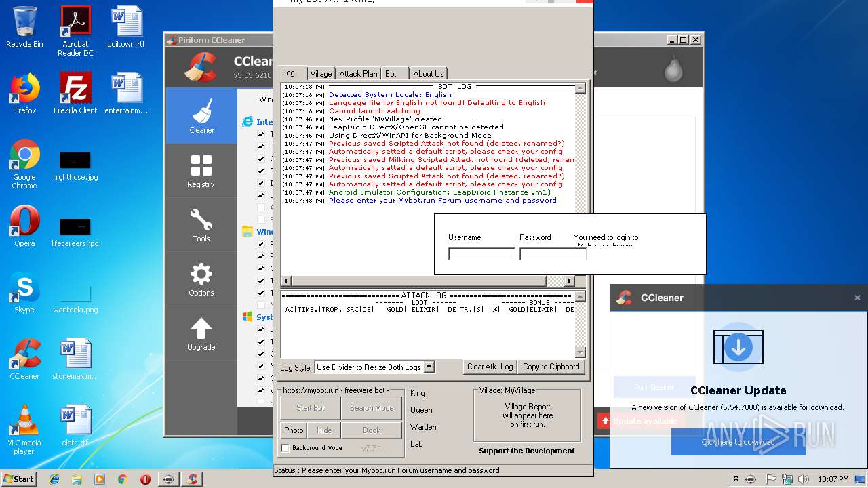Open the Options gear in CCleaner
This screenshot has width=868, height=488.
click(x=201, y=279)
